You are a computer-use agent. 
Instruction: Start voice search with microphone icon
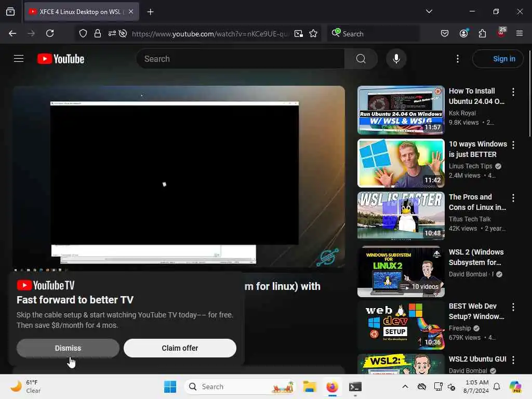coord(396,59)
